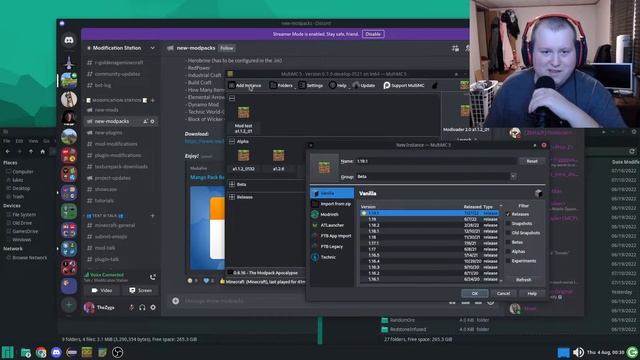Enable Snapshots filter checkbox
640x360 pixels.
point(508,223)
